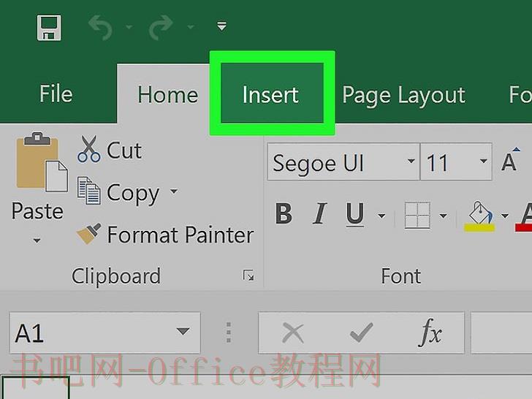Apply the yellow Fill Color bucket

coord(479,217)
